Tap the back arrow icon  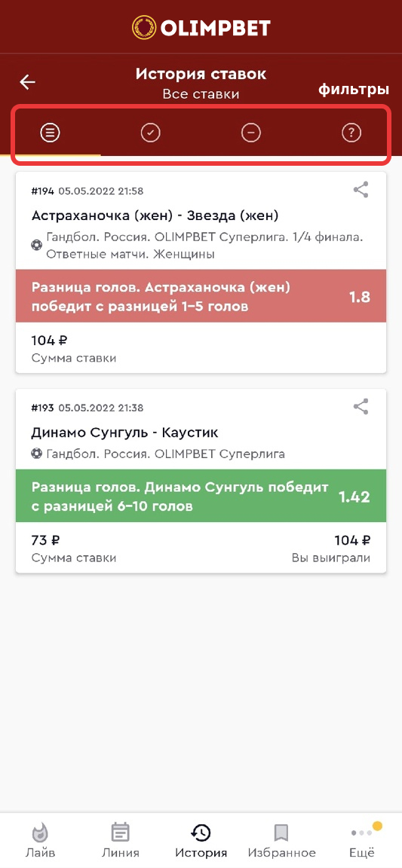[x=27, y=82]
